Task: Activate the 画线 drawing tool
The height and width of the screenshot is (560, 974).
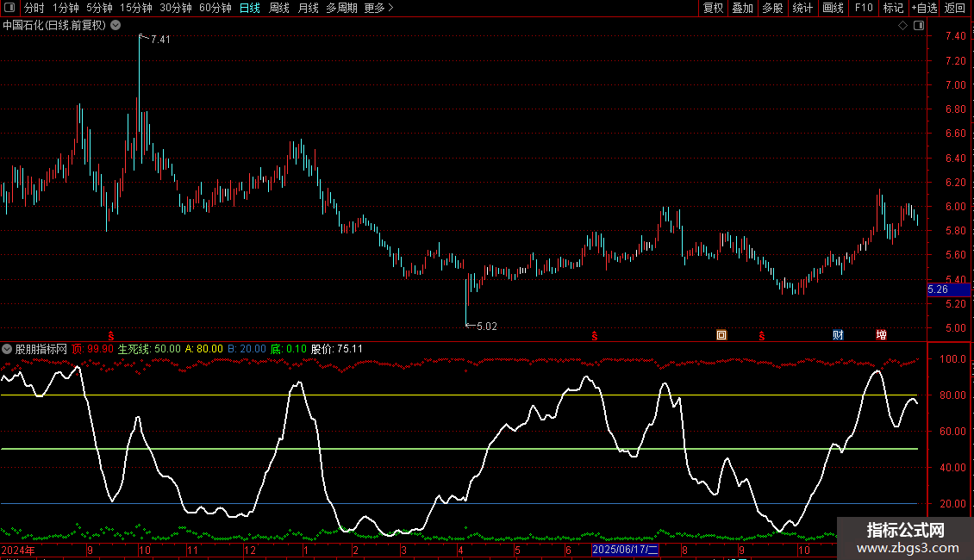Action: (x=833, y=8)
